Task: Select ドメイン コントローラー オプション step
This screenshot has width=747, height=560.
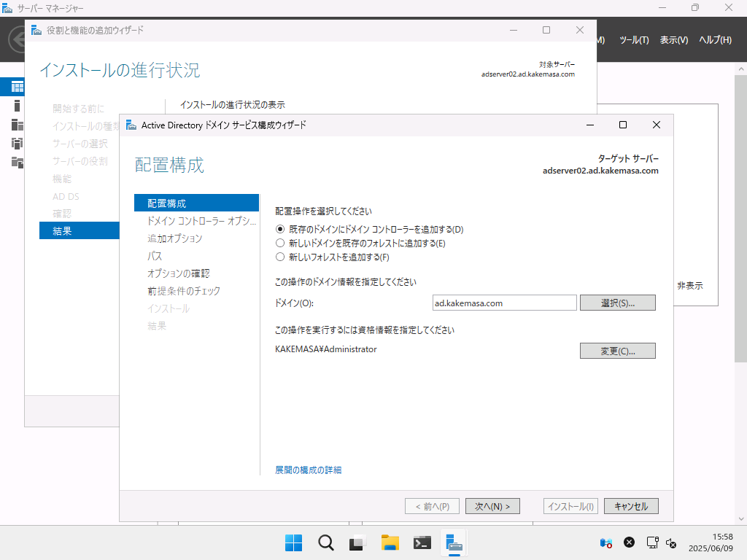Action: [201, 221]
